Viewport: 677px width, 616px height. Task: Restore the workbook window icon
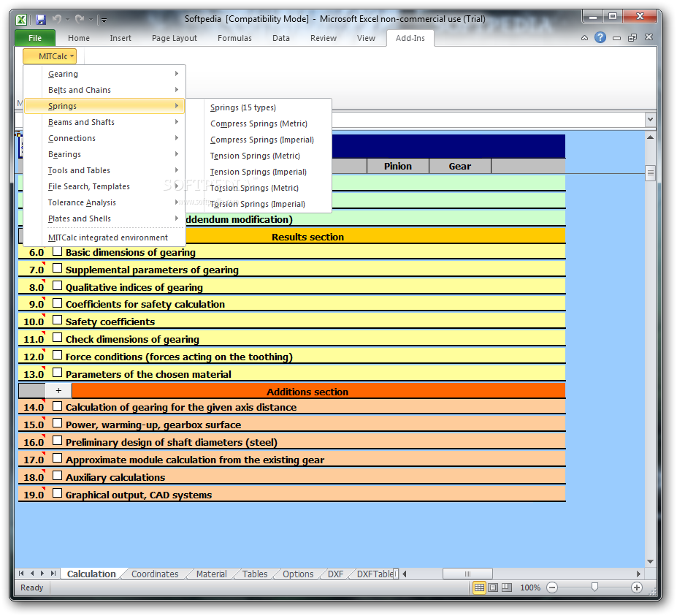pyautogui.click(x=632, y=37)
